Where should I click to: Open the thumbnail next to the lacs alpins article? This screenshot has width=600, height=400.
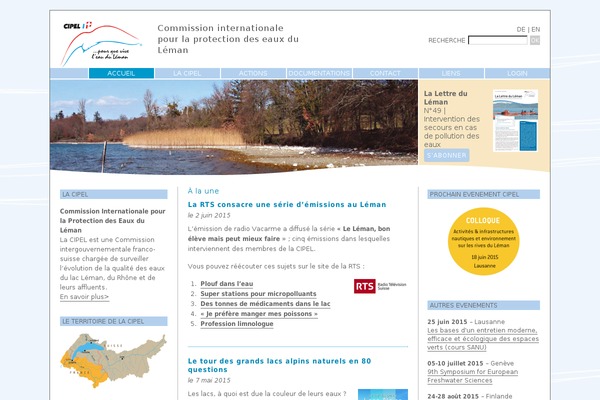tap(383, 395)
